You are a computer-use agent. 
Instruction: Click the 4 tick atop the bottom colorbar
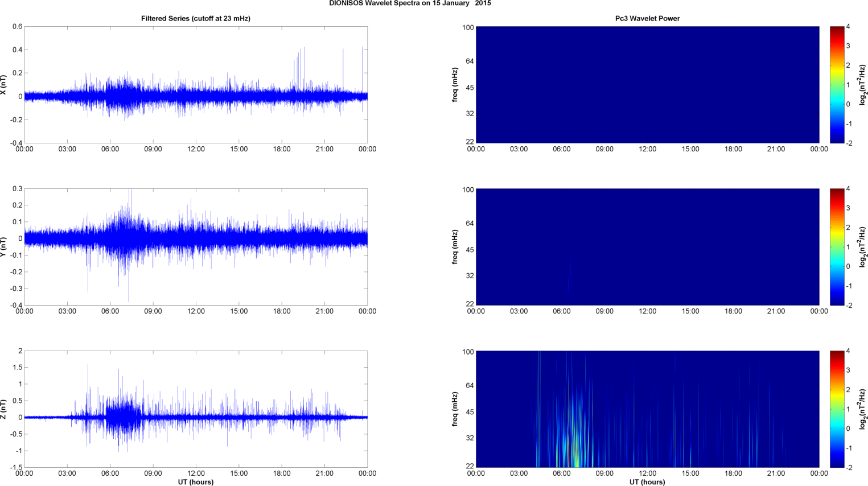click(x=848, y=351)
